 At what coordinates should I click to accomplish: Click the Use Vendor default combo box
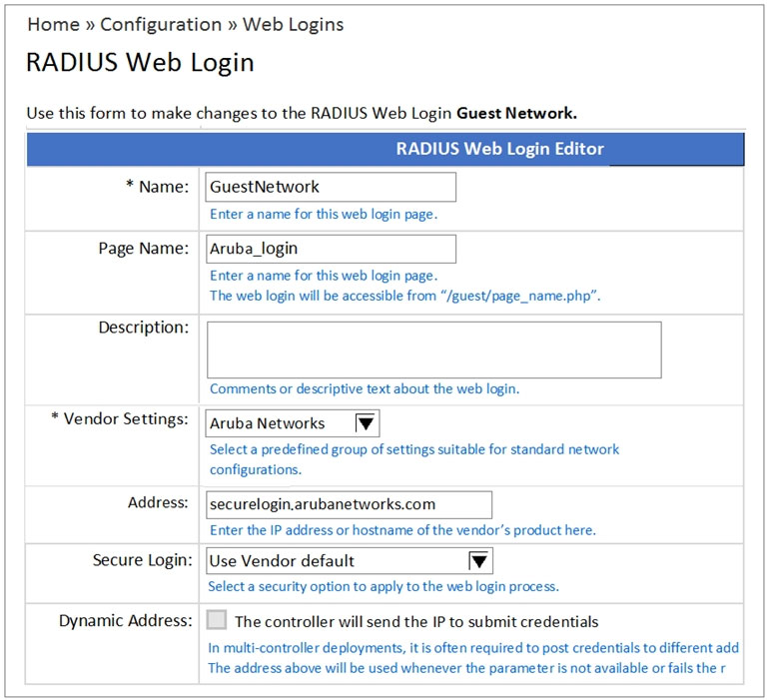[350, 561]
